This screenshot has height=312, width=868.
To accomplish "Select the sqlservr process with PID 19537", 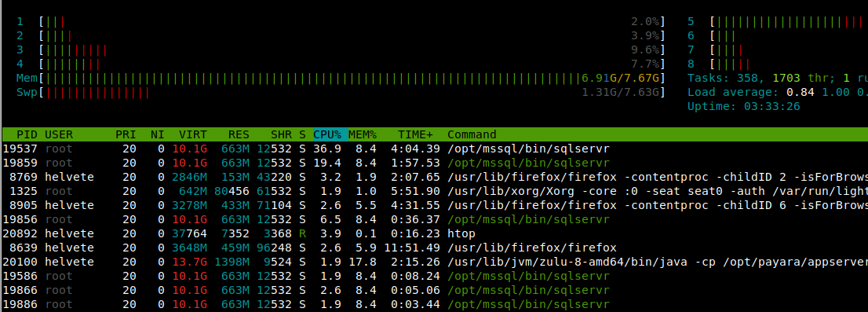I will (x=435, y=149).
